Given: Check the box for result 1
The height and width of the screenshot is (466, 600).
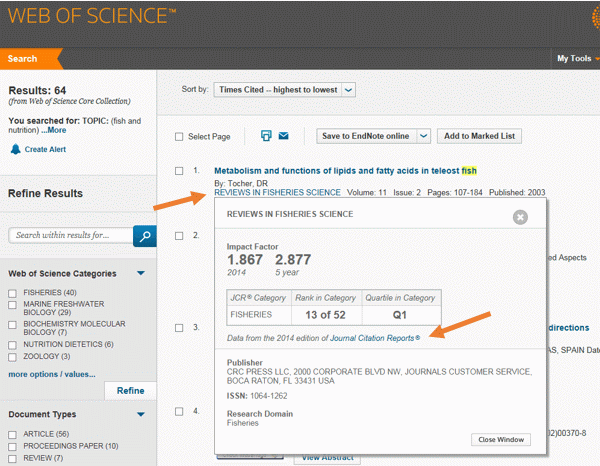Looking at the screenshot, I should (x=179, y=171).
